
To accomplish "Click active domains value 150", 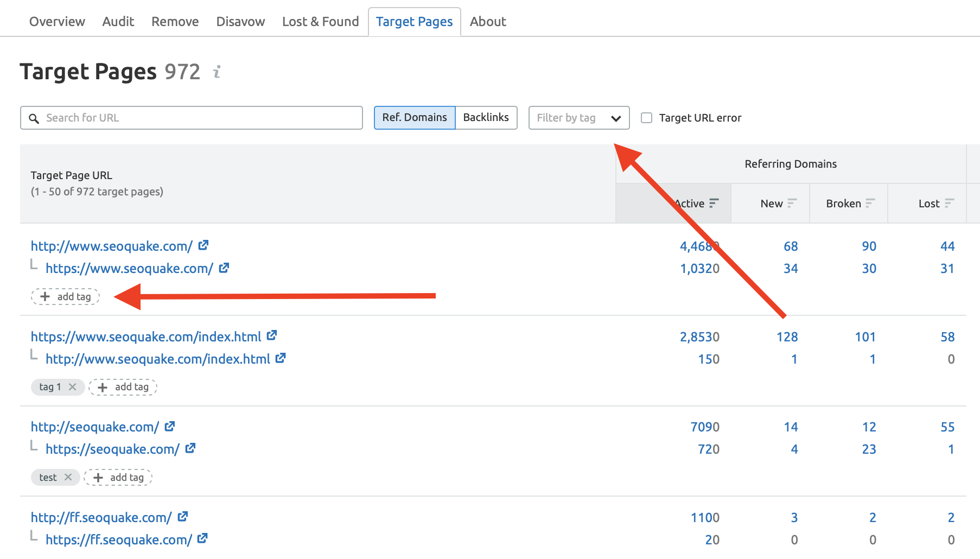I will pos(709,359).
